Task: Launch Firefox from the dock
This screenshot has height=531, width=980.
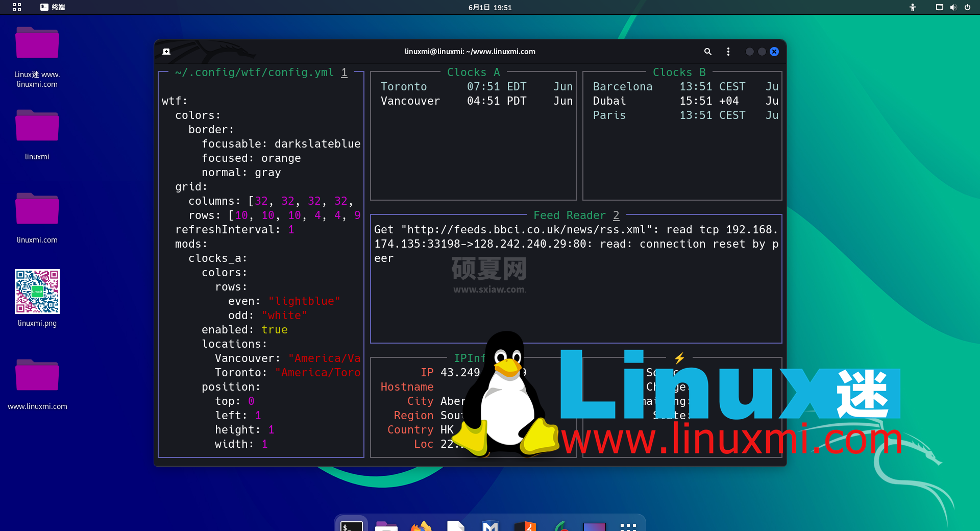Action: coord(421,525)
